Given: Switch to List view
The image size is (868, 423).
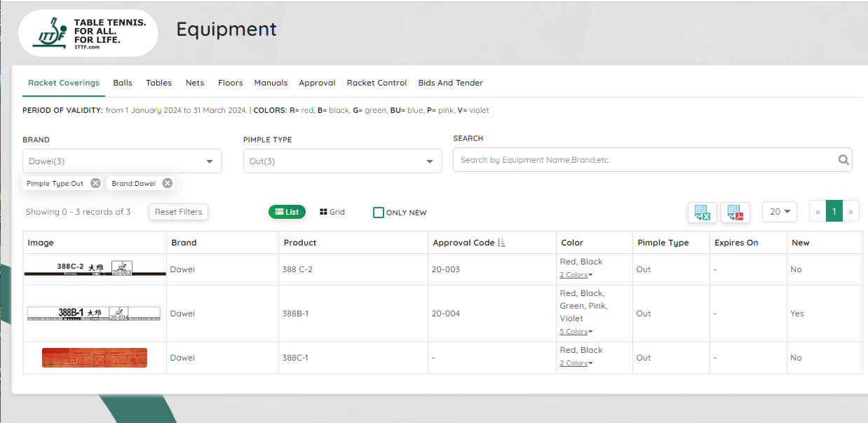Looking at the screenshot, I should point(287,212).
